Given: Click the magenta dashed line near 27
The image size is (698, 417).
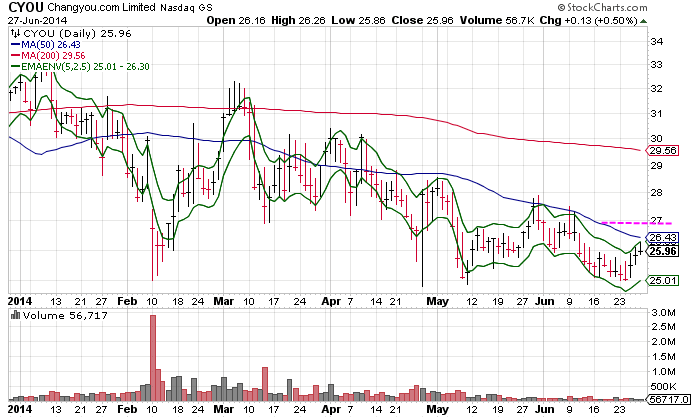Looking at the screenshot, I should click(637, 223).
